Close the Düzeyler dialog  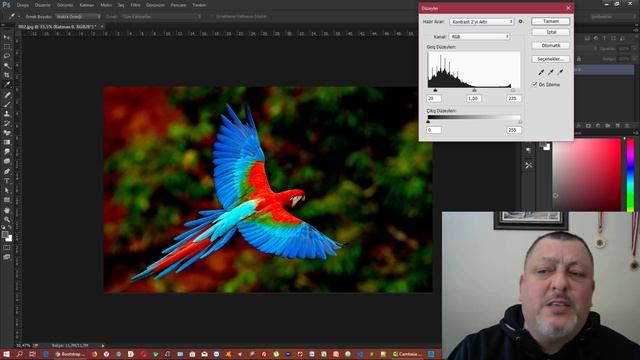(568, 8)
